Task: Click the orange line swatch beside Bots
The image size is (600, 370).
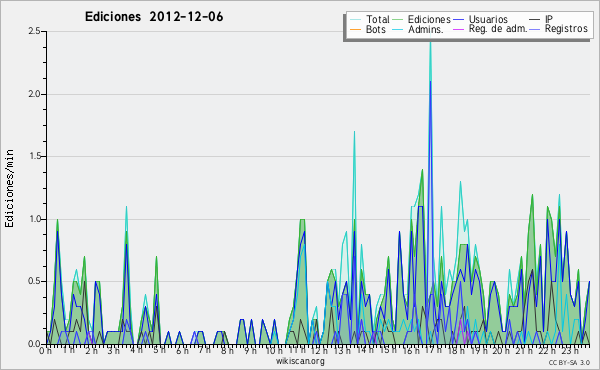Action: coord(355,29)
